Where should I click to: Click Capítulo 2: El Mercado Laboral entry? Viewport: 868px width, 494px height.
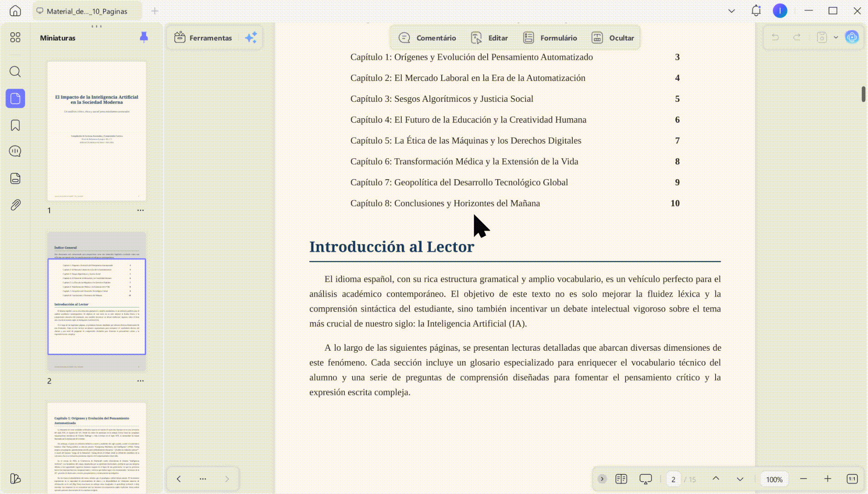coord(468,78)
